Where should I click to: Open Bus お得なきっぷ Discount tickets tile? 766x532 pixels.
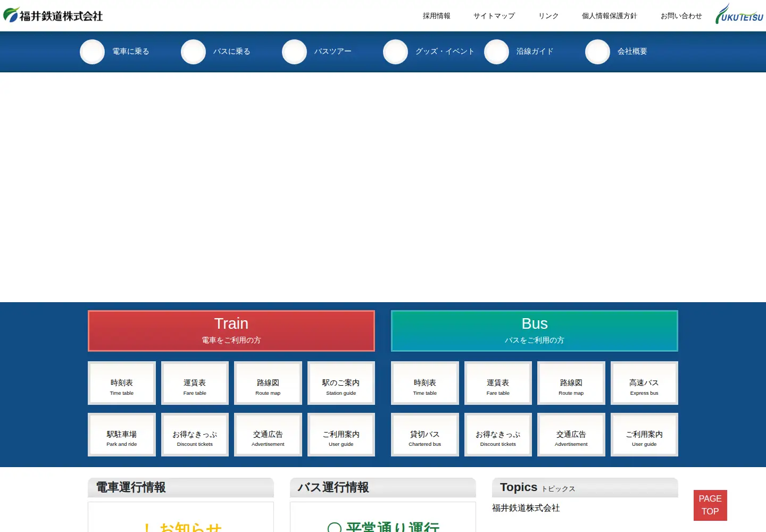tap(498, 435)
